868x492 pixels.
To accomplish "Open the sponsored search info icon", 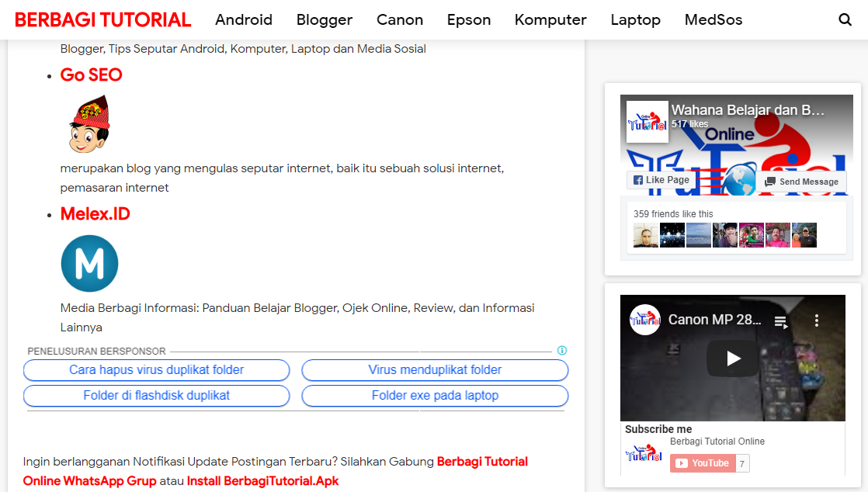I will click(562, 350).
